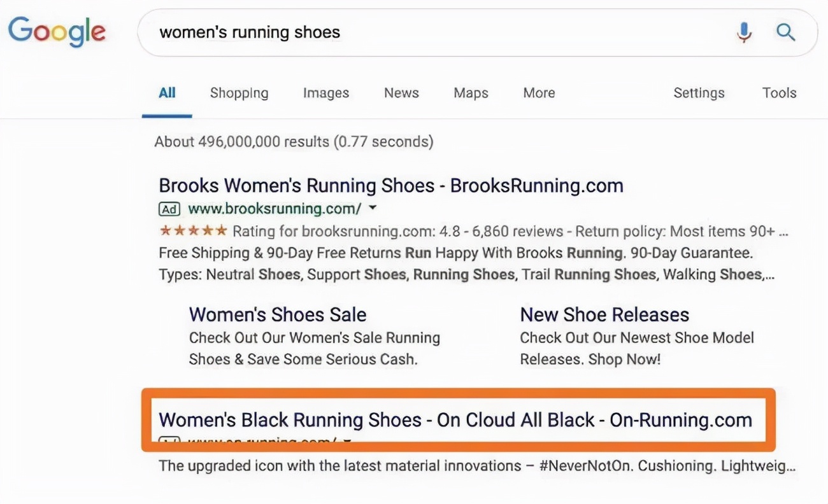Viewport: 828px width, 504px height.
Task: Show the search Tools options
Action: [779, 93]
